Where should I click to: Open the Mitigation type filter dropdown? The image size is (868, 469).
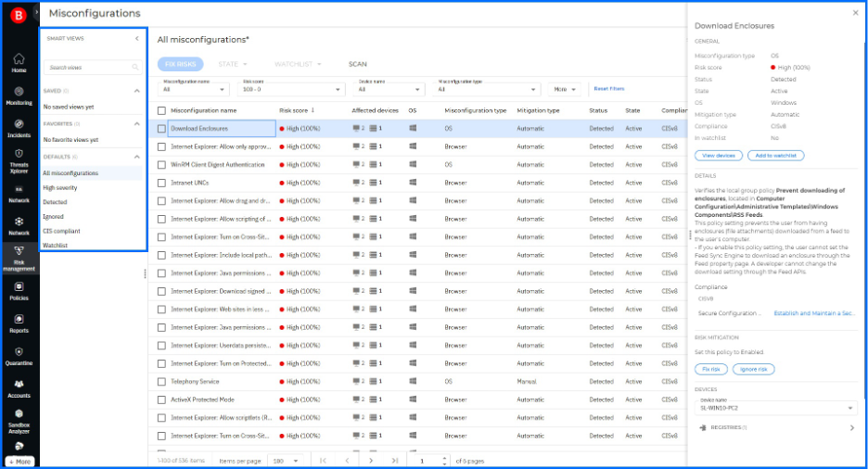pyautogui.click(x=487, y=89)
